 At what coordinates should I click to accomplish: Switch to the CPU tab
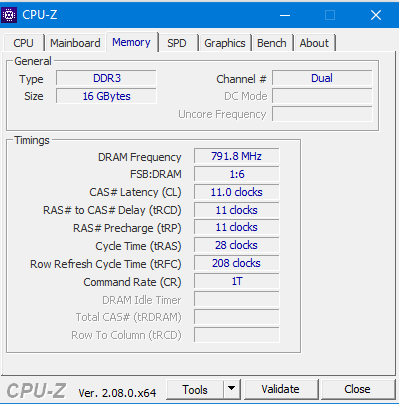[23, 43]
